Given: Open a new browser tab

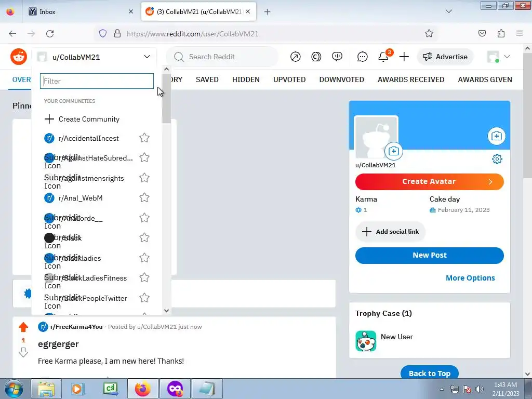Looking at the screenshot, I should coord(268,12).
